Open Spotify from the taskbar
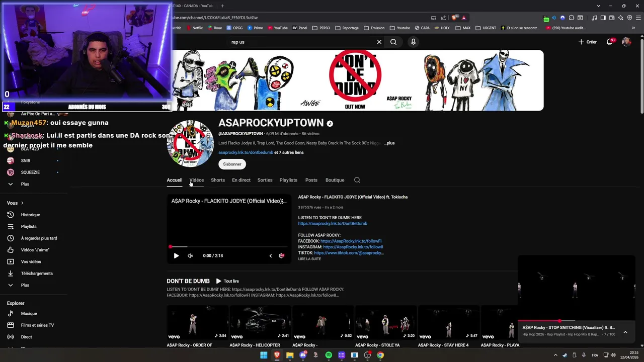 329,355
